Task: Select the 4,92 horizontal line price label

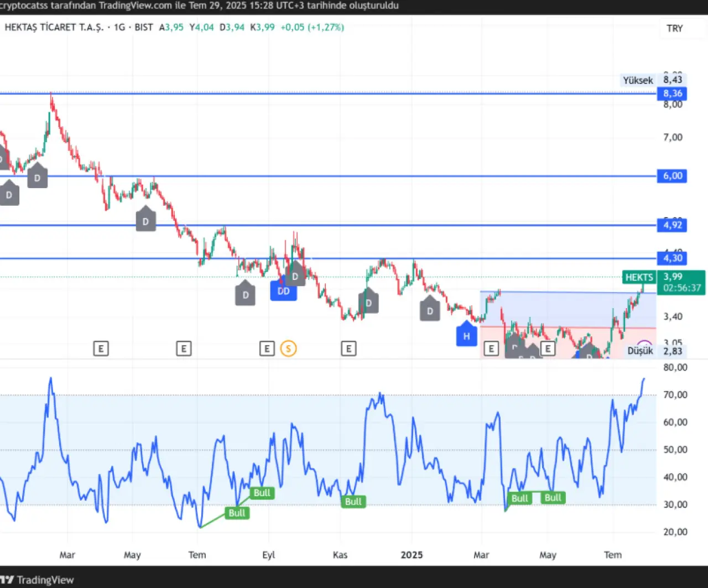Action: (672, 225)
